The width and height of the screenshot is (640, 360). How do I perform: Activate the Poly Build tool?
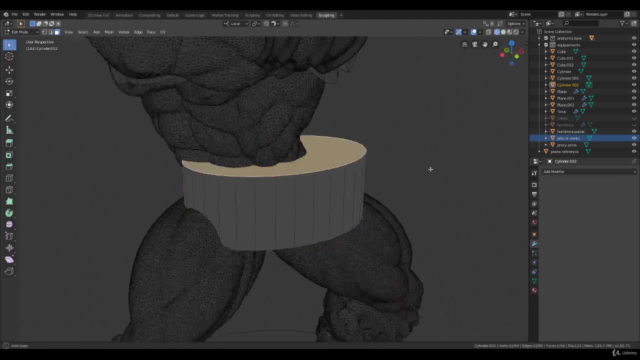pos(9,202)
